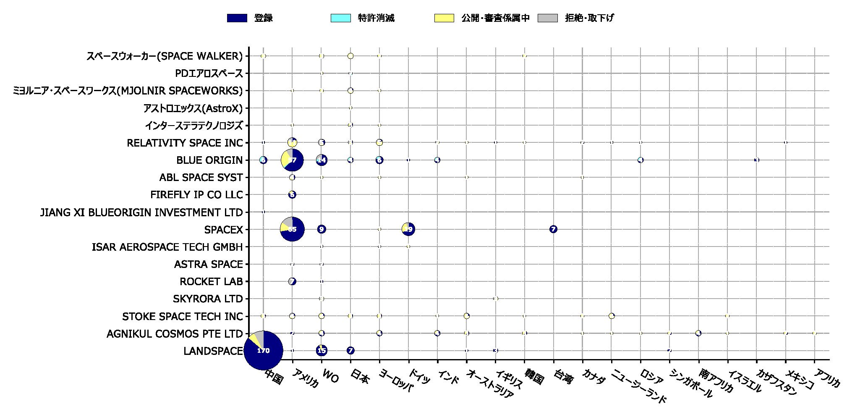This screenshot has width=868, height=412.
Task: Select the RELATIVITY SPACE Europe bubble
Action: pyautogui.click(x=379, y=142)
